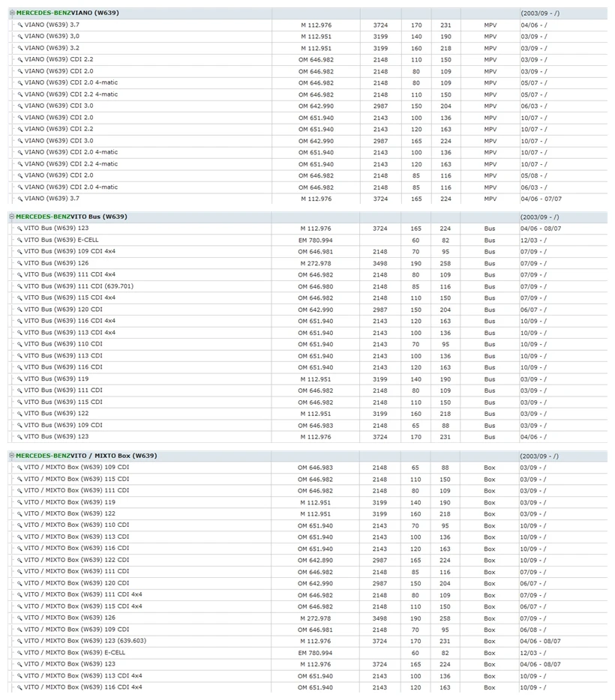
Task: Click magnifier icon of VIANO CDI 3.0 with 224 hp
Action: [x=20, y=141]
